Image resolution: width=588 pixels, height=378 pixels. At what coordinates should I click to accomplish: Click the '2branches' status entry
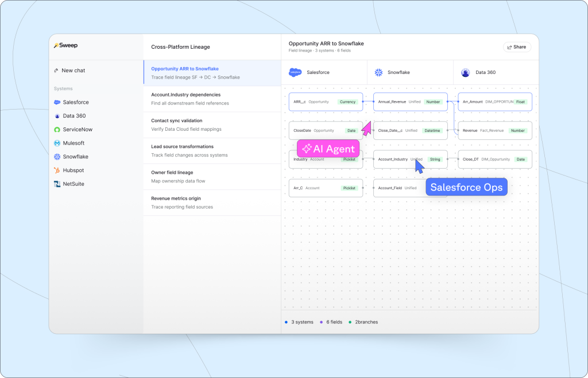pos(363,322)
